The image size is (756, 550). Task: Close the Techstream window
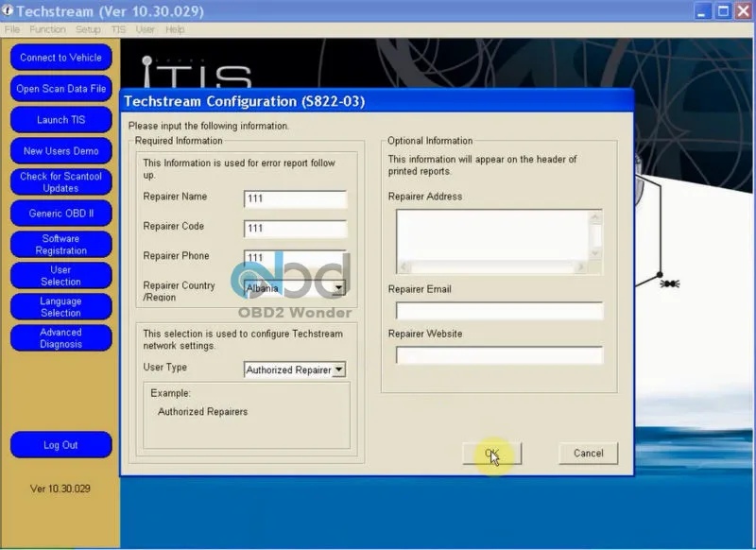pos(744,11)
